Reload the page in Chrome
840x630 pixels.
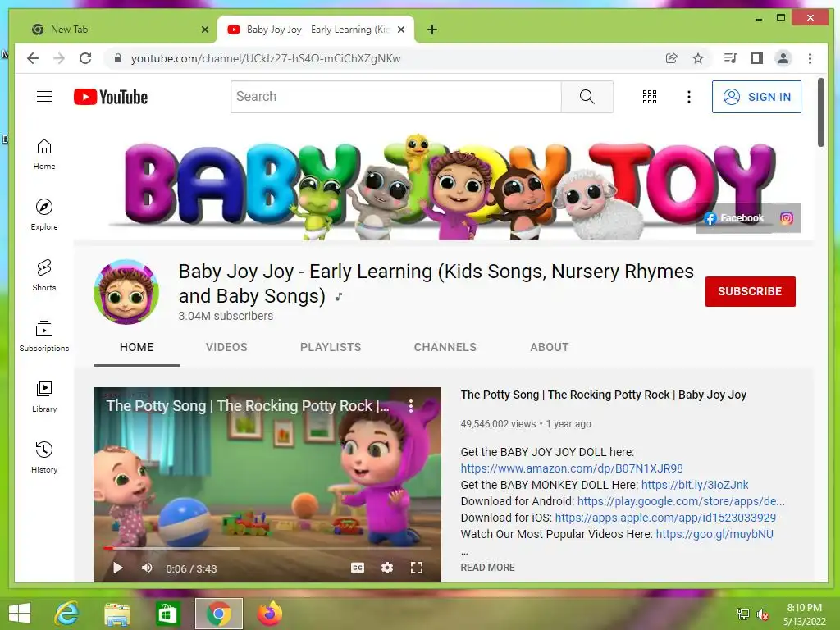(85, 58)
